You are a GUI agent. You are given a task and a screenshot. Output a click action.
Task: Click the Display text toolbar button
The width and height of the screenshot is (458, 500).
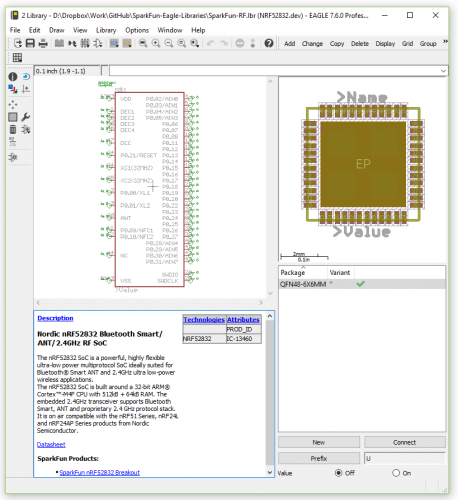tap(385, 44)
